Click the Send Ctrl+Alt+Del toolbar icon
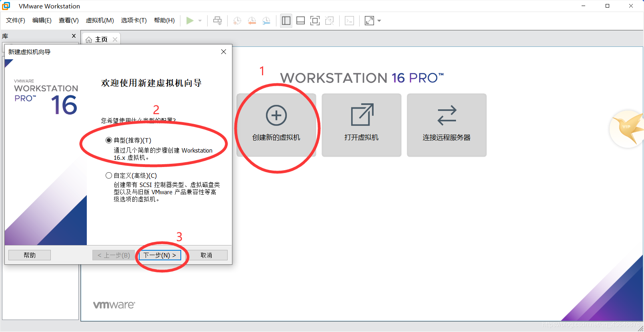 (217, 21)
